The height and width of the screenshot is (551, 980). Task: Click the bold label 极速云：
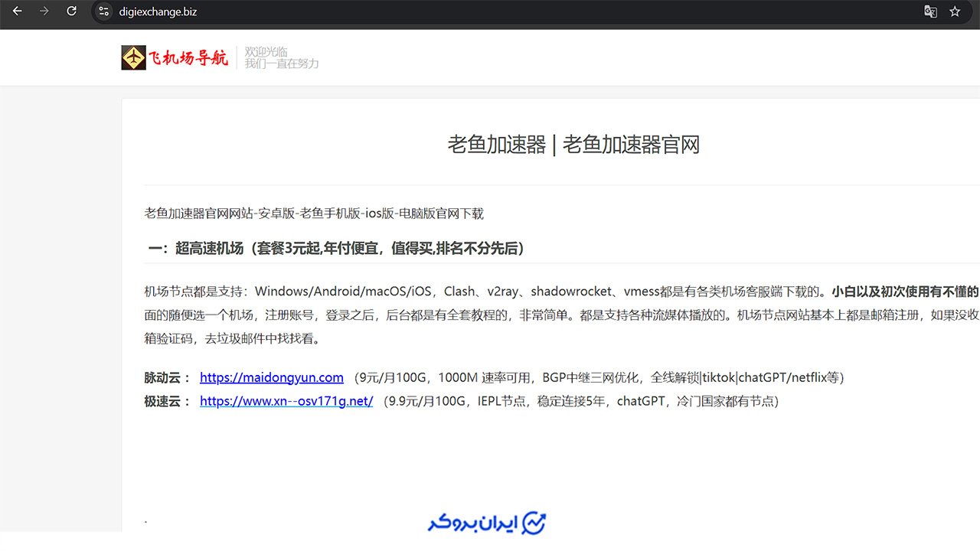pos(168,401)
